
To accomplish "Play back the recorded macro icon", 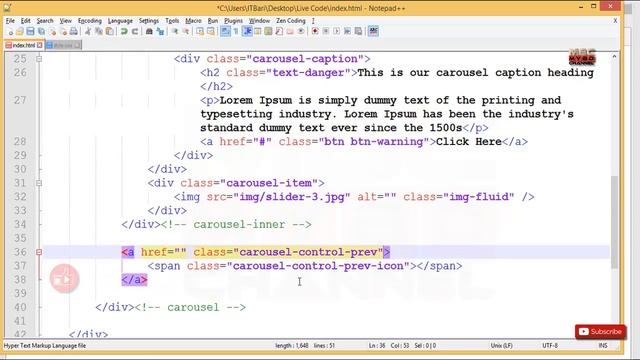I will pyautogui.click(x=337, y=31).
